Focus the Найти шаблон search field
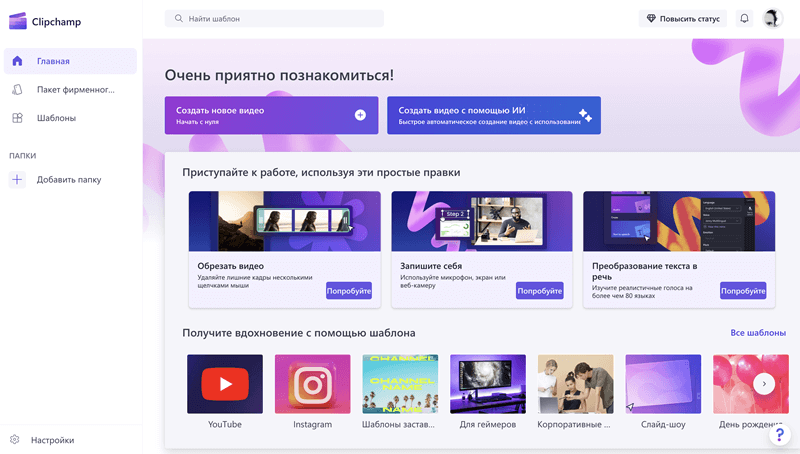The height and width of the screenshot is (454, 800). tap(274, 18)
